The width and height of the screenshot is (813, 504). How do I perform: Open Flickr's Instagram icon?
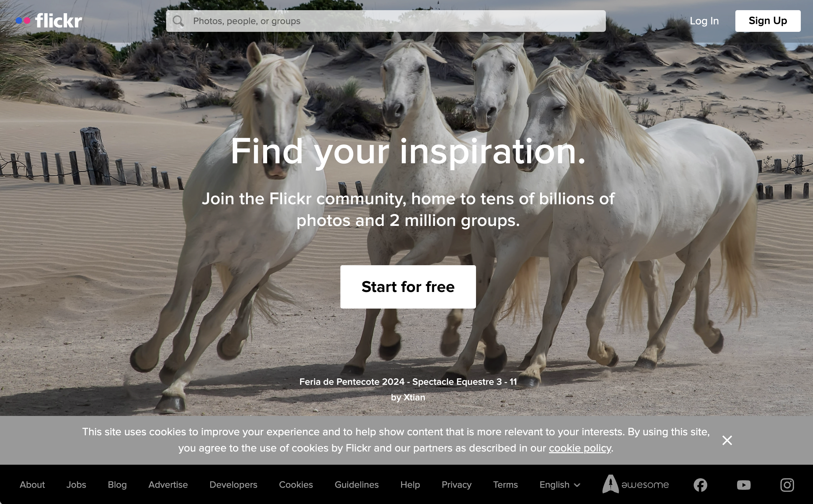(787, 485)
